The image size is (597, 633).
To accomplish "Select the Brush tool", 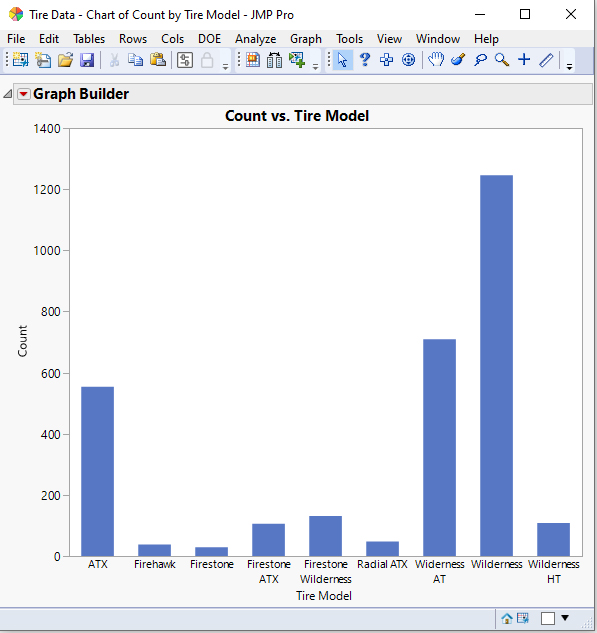I will point(458,59).
